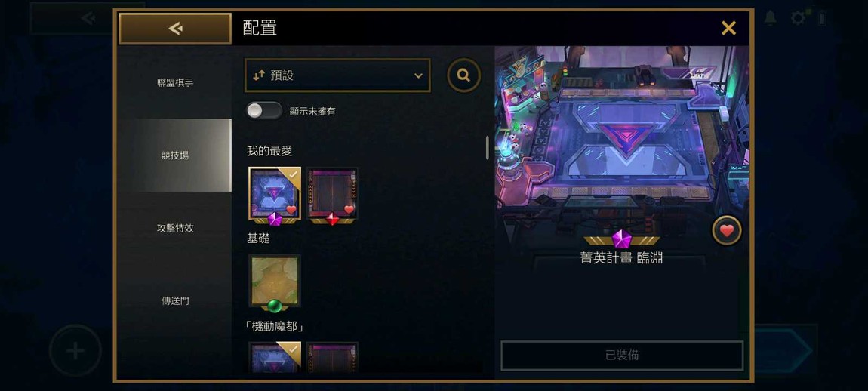The width and height of the screenshot is (868, 391).
Task: Open settings gear icon
Action: point(799,18)
